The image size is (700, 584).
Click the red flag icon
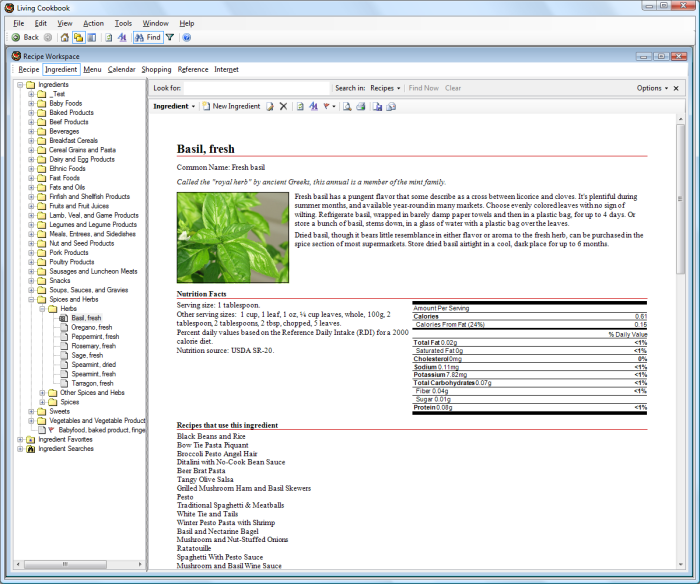pos(326,106)
